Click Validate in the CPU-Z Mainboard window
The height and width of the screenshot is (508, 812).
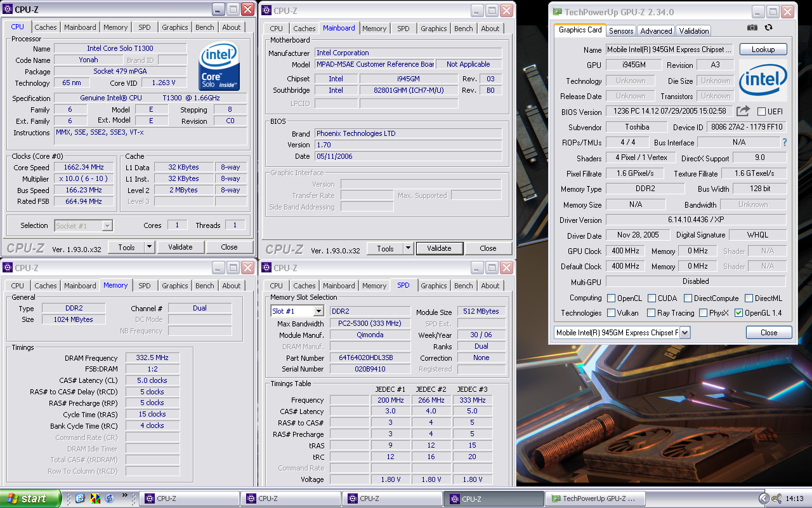click(439, 248)
